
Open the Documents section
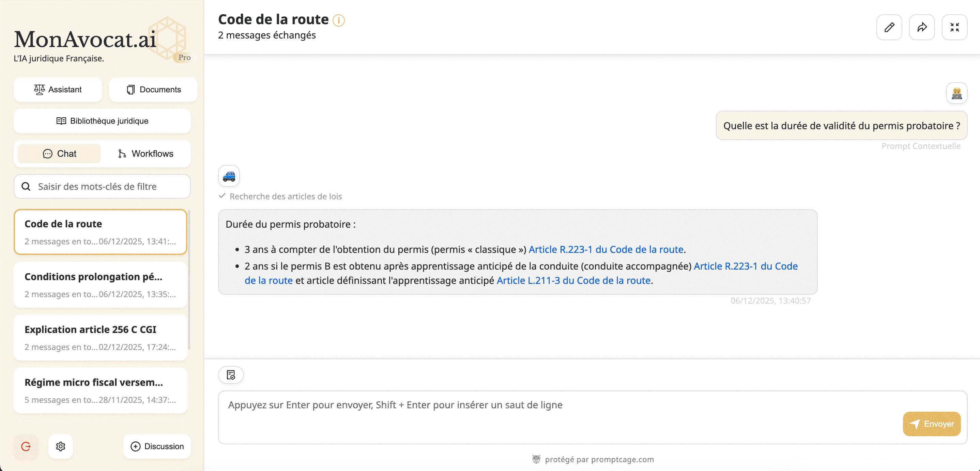click(x=153, y=90)
